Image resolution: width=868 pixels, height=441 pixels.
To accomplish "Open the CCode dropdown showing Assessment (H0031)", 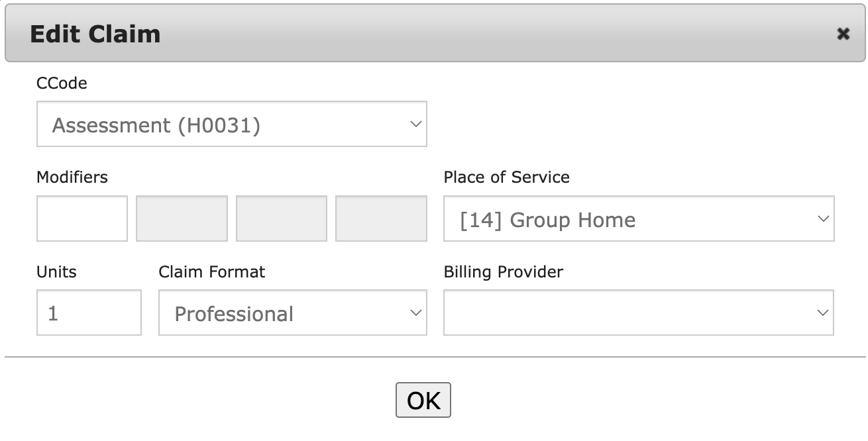I will pyautogui.click(x=231, y=124).
